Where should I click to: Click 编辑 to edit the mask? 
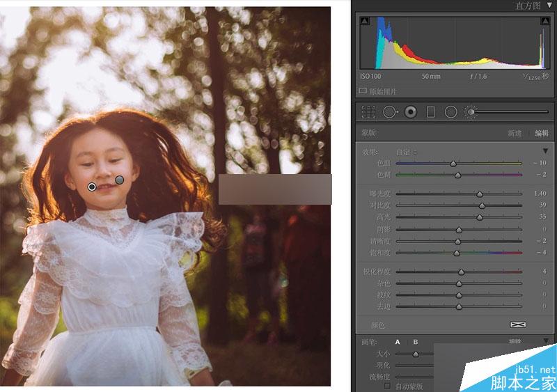(542, 133)
